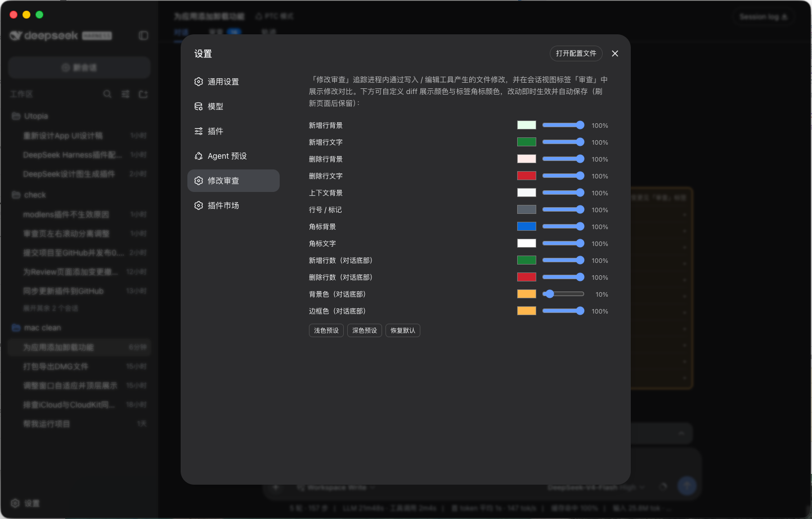The width and height of the screenshot is (812, 519).
Task: Click the 删除行文字 opacity slider
Action: tap(563, 176)
